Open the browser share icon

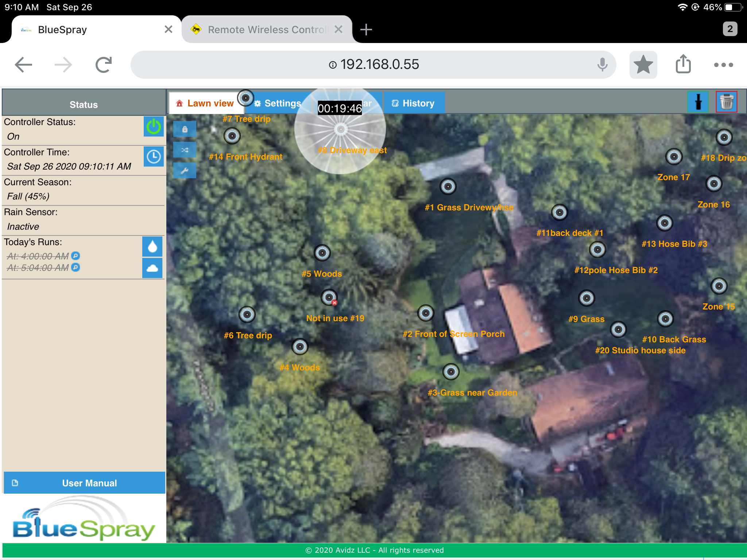pyautogui.click(x=683, y=64)
